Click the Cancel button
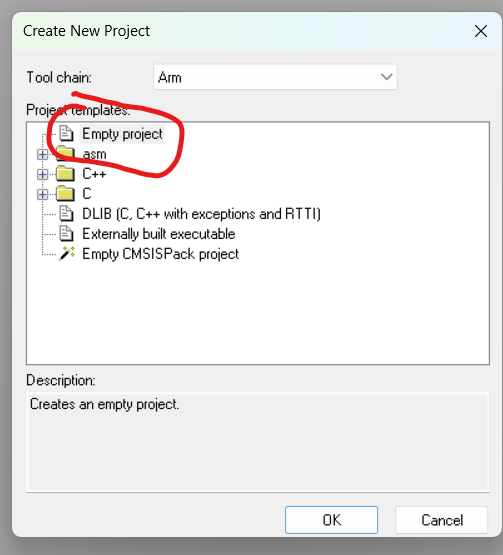Image resolution: width=503 pixels, height=555 pixels. tap(442, 520)
